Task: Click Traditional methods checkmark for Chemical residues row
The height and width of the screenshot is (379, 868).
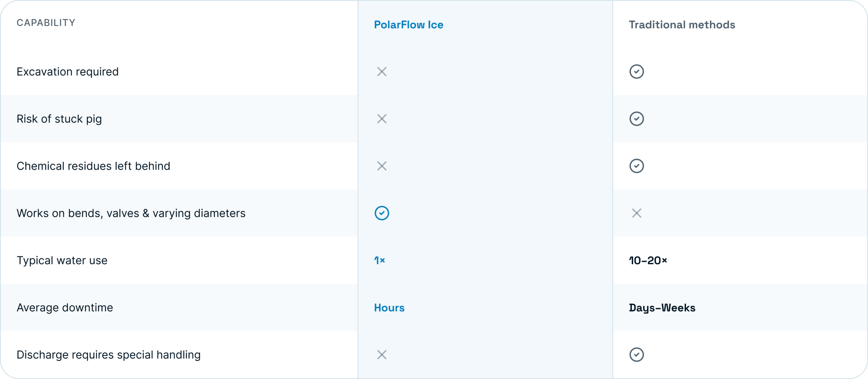Action: point(636,166)
